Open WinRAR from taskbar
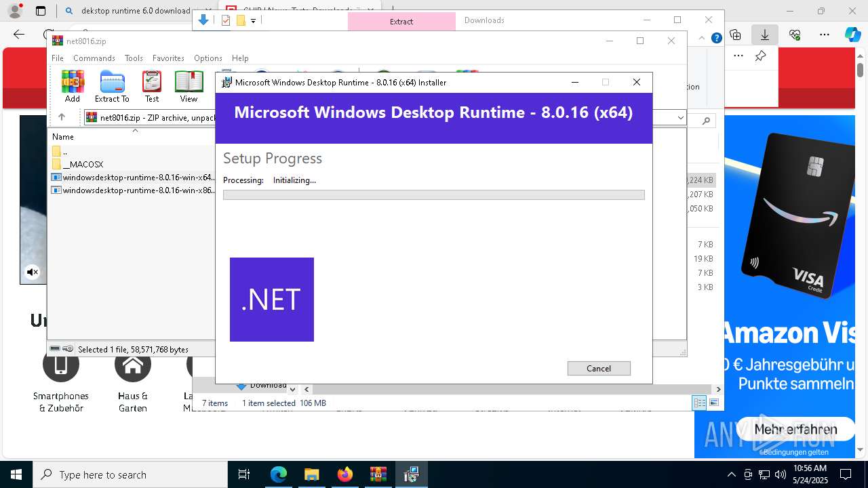 click(x=378, y=474)
